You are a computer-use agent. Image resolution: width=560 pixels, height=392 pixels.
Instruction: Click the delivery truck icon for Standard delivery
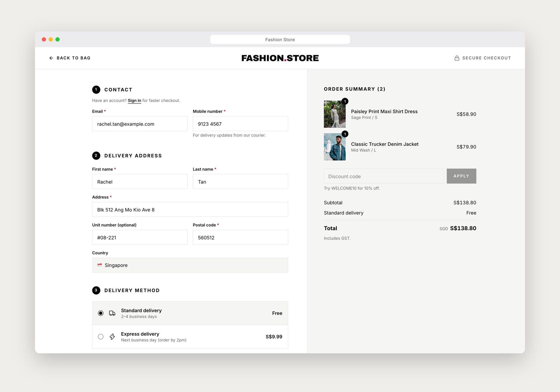point(112,313)
